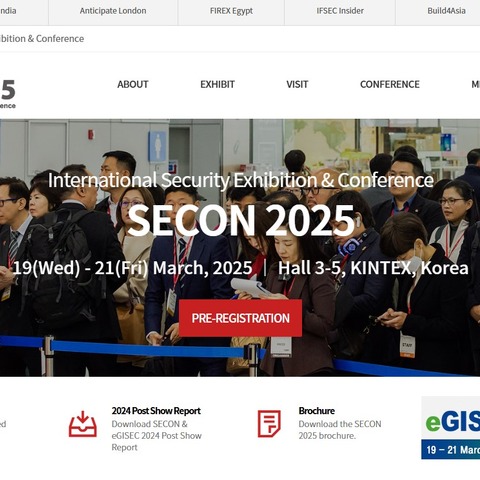Open the VISIT menu
This screenshot has height=480, width=480.
(297, 84)
